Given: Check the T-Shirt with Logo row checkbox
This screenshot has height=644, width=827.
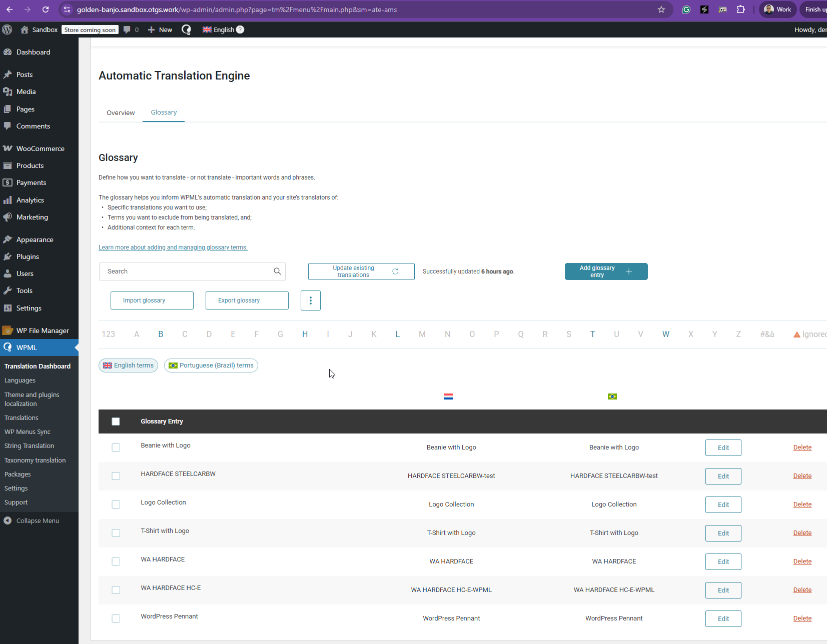Looking at the screenshot, I should 116,533.
